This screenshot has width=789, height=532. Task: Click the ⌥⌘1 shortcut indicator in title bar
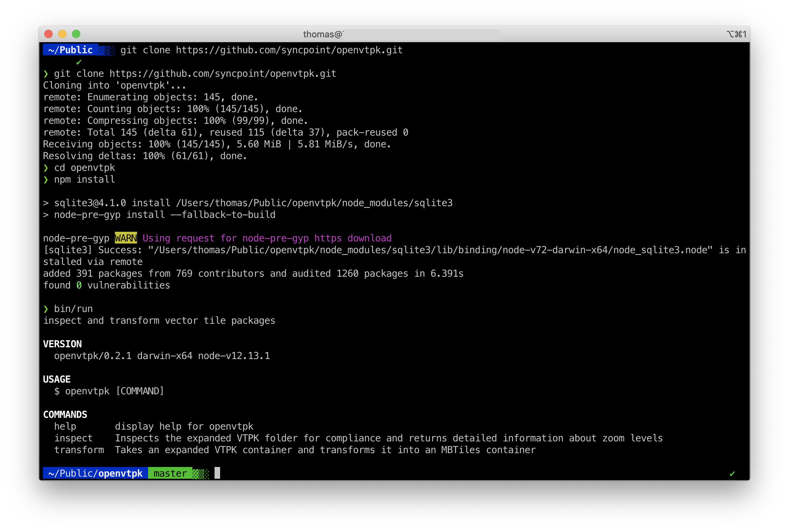pyautogui.click(x=736, y=34)
